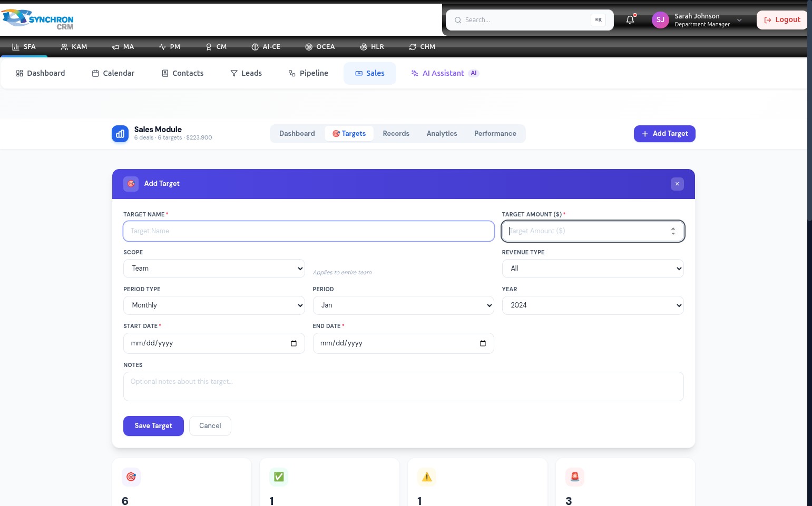Go to Leads
Viewport: 812px width, 506px height.
(x=246, y=73)
